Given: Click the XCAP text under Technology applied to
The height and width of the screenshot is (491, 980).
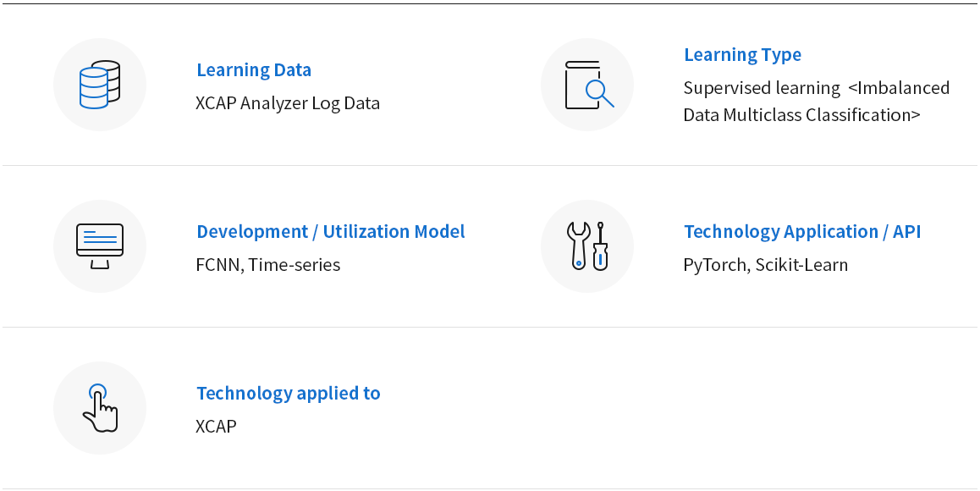Looking at the screenshot, I should pos(217,426).
